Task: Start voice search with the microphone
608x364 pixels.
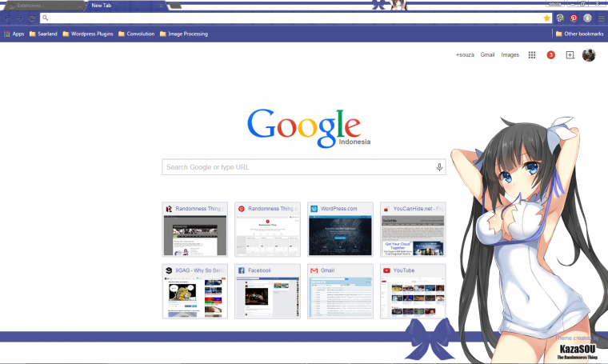Action: pos(439,167)
